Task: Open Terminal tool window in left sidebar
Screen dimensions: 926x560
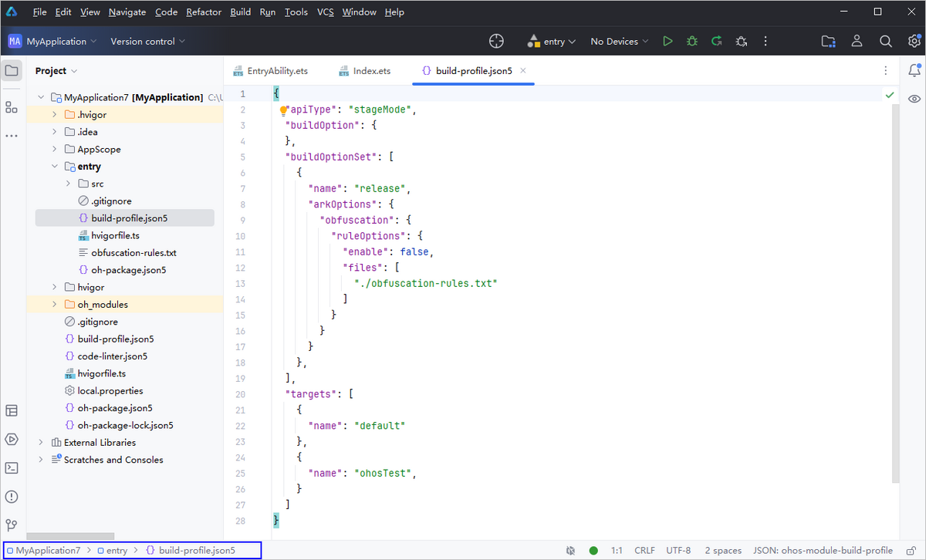Action: click(x=12, y=467)
